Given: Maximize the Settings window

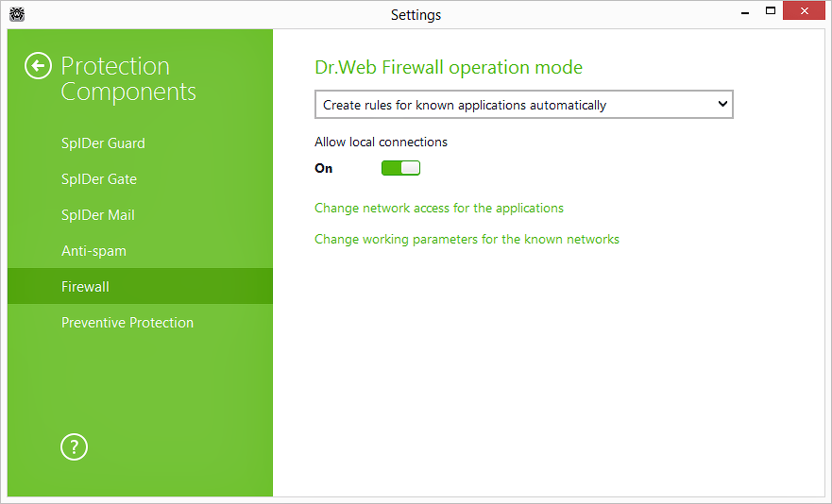Looking at the screenshot, I should (x=771, y=12).
